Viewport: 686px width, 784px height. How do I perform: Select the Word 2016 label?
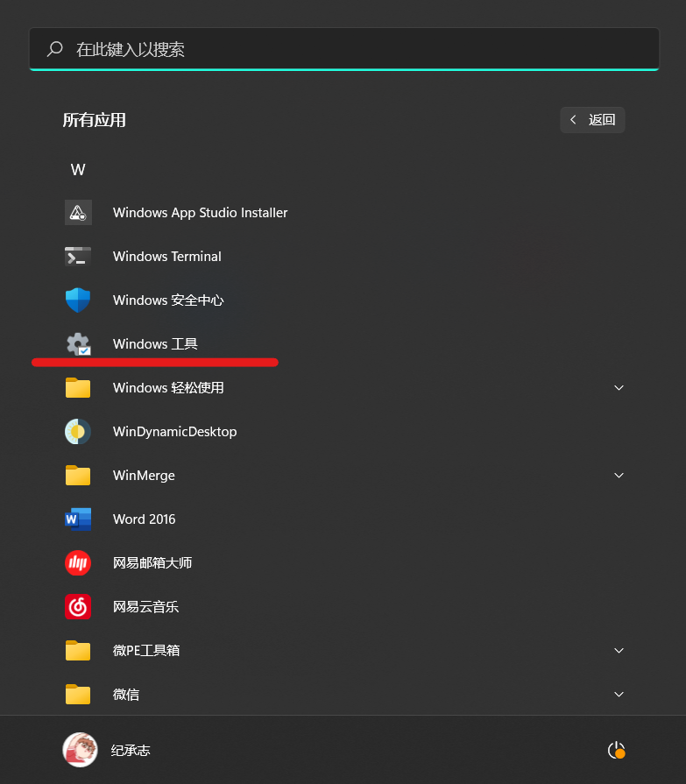[x=145, y=519]
